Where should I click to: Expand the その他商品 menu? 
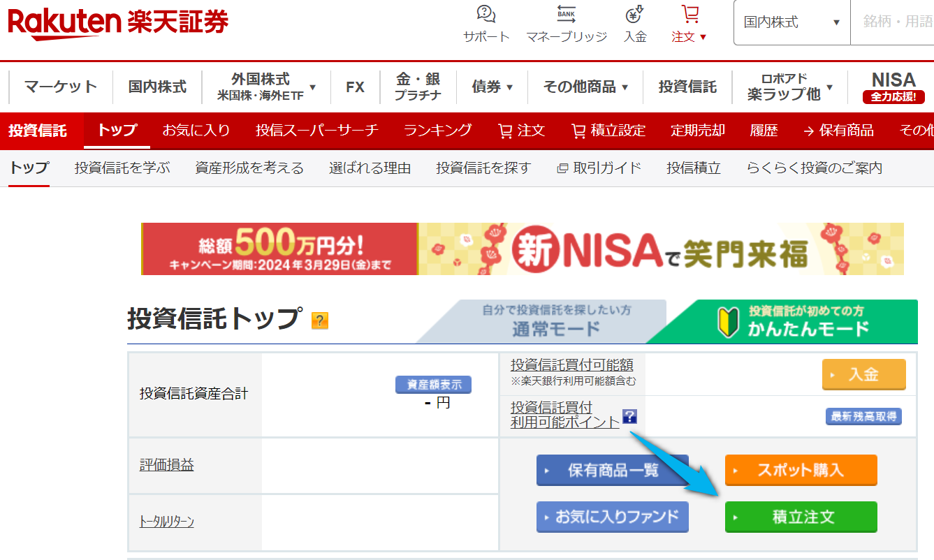point(585,87)
